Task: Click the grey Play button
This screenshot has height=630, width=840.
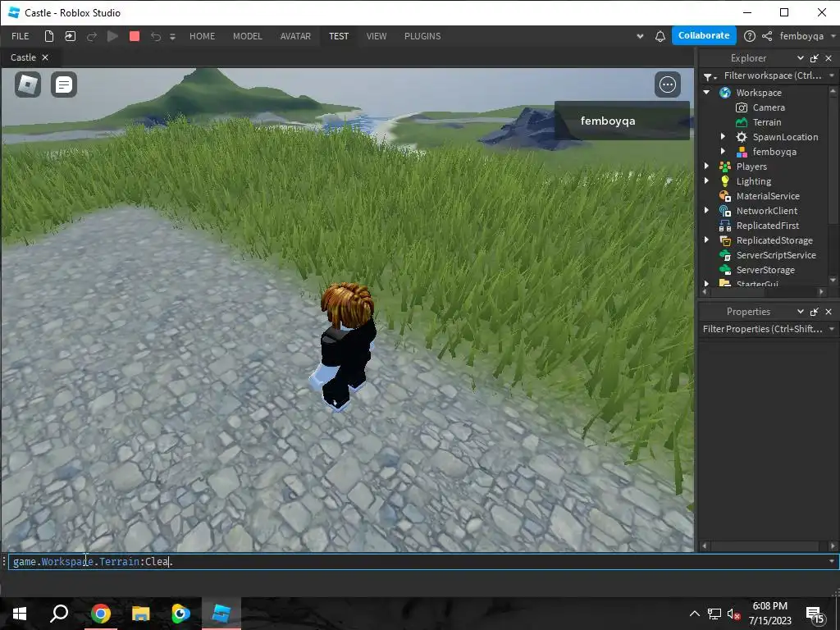Action: 112,36
